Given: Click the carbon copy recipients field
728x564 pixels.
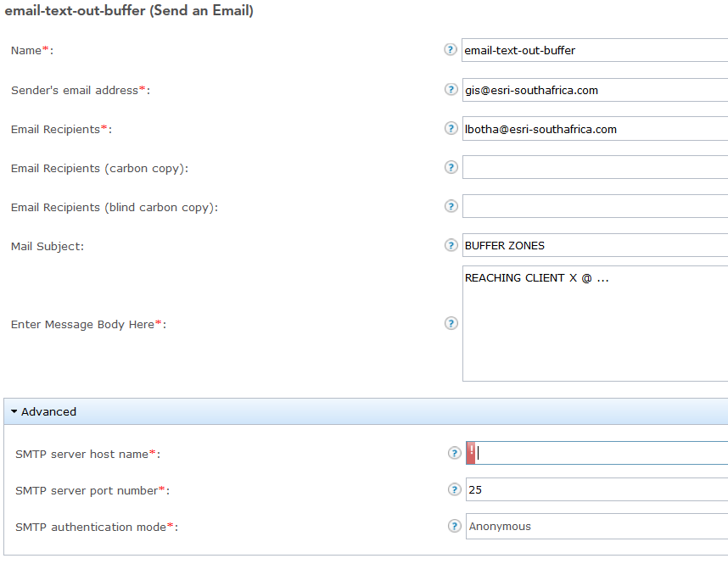Looking at the screenshot, I should point(594,167).
